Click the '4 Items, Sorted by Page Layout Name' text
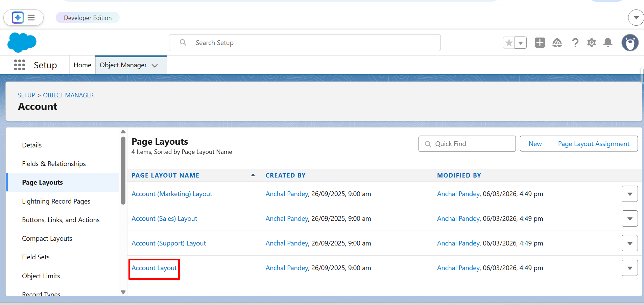Image resolution: width=644 pixels, height=305 pixels. coord(182,152)
